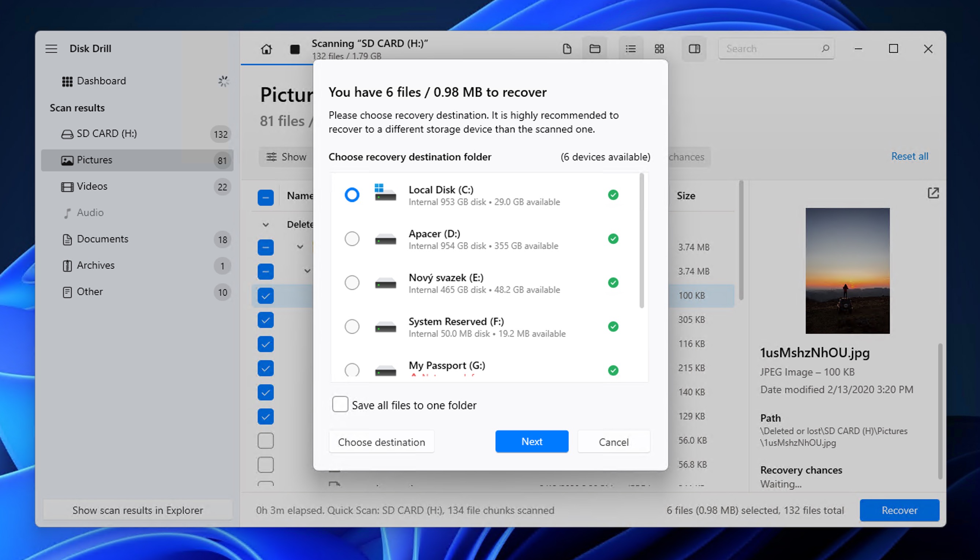The image size is (980, 560).
Task: Switch to grid view of scan results
Action: pyautogui.click(x=659, y=48)
